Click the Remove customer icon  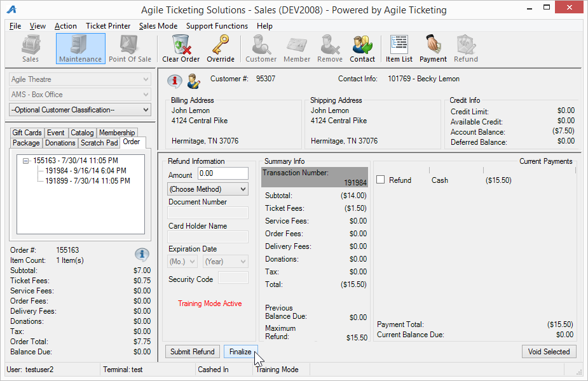[330, 49]
